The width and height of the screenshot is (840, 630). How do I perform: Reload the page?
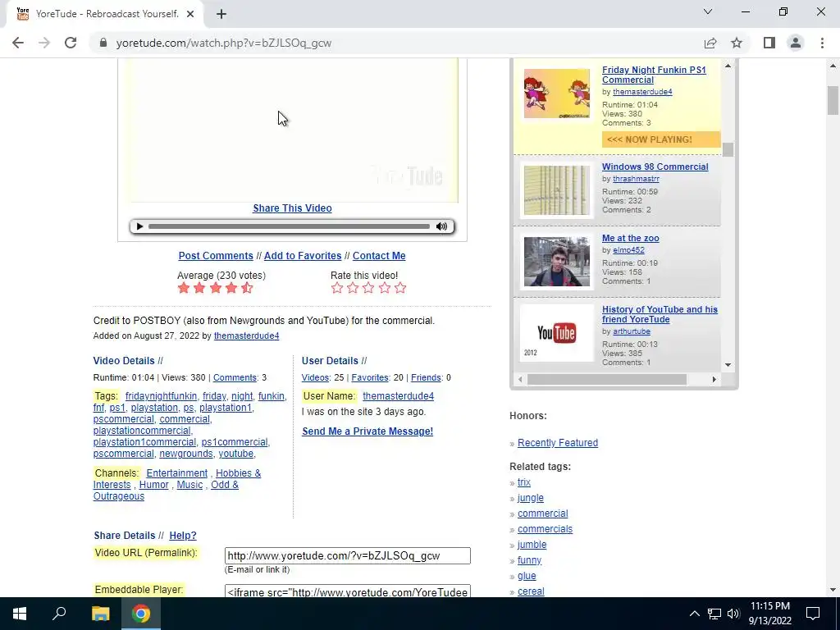(71, 43)
